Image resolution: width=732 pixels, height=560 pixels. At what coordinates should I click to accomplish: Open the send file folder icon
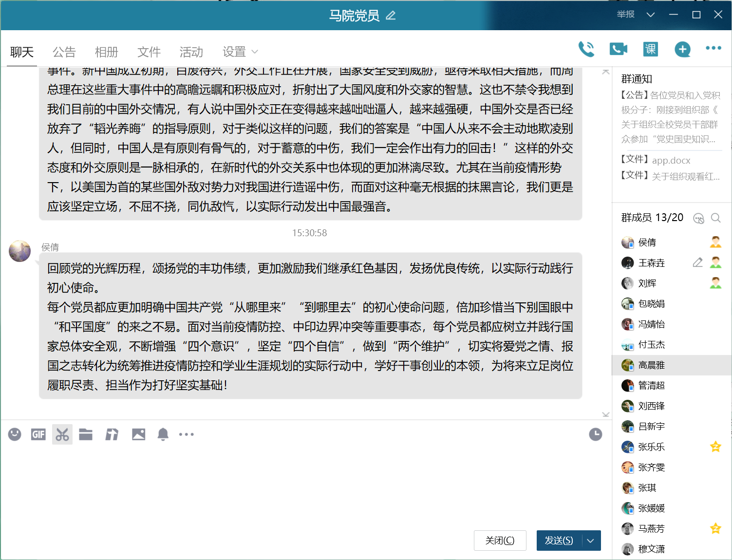(x=86, y=434)
